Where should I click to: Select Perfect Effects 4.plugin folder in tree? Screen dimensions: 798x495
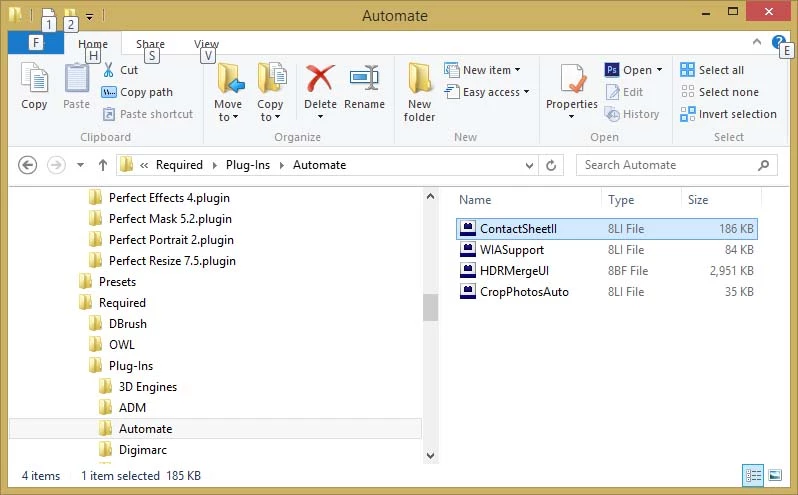pyautogui.click(x=169, y=197)
